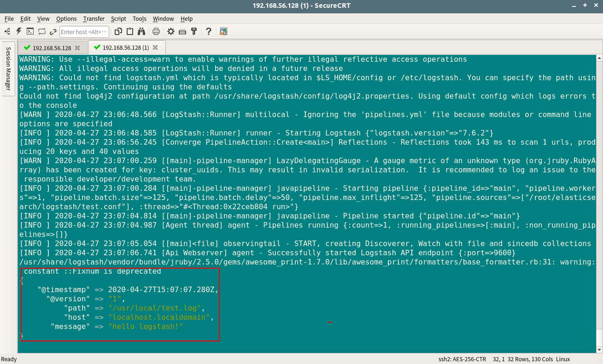Disconnect the session using the broken link icon
The height and width of the screenshot is (364, 603).
(53, 31)
